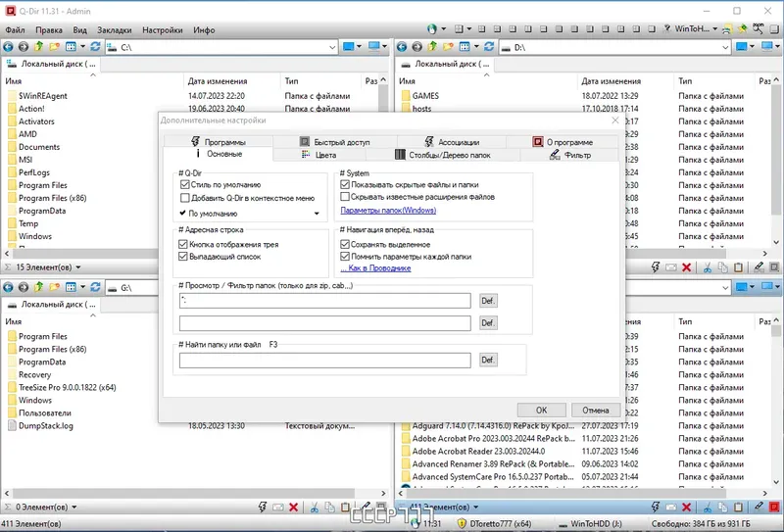Click the green pin icon in top toolbar
The image size is (784, 532).
pyautogui.click(x=743, y=29)
